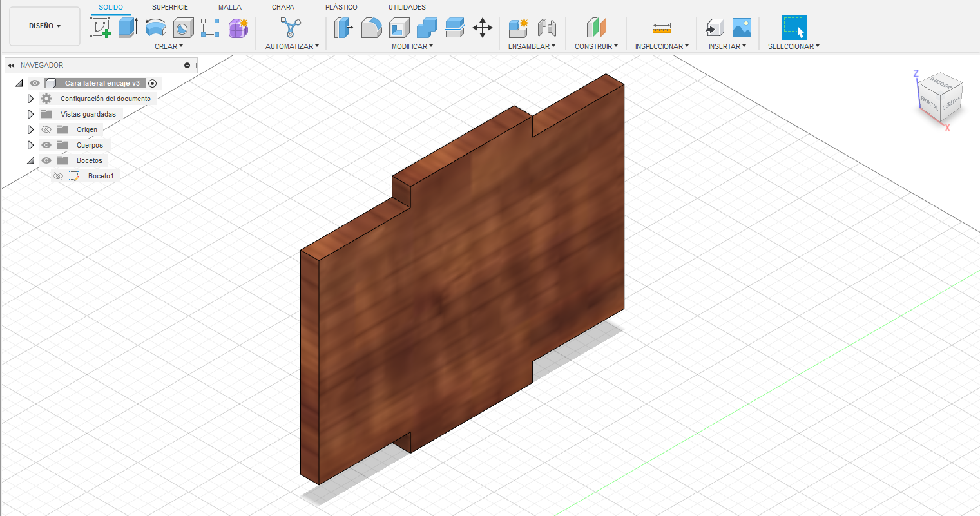Click the DERECHA face of the ViewCube
The width and height of the screenshot is (980, 516).
[951, 103]
